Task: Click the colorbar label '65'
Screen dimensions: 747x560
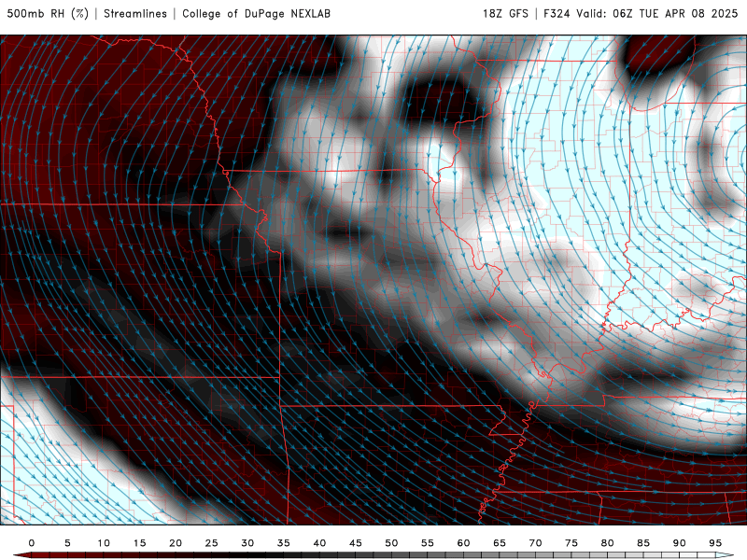Action: pos(500,543)
